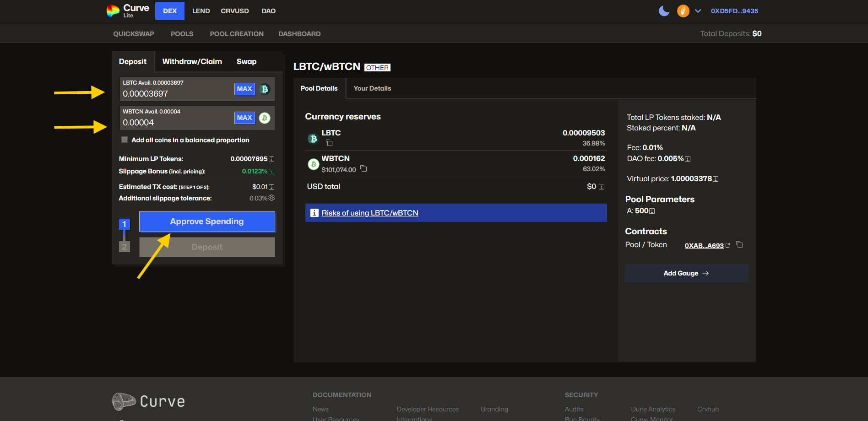The image size is (868, 421).
Task: Click the disabled Deposit button
Action: (207, 247)
